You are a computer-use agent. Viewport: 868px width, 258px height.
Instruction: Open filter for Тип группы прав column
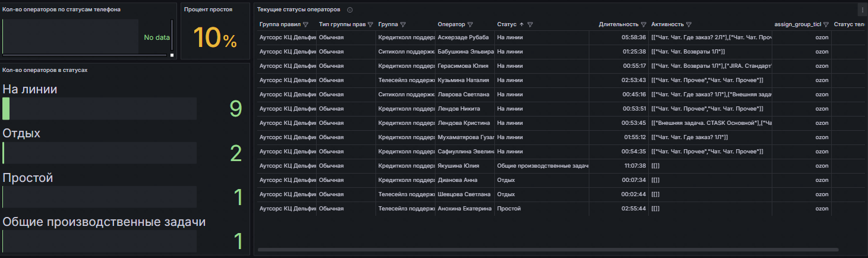tap(370, 25)
